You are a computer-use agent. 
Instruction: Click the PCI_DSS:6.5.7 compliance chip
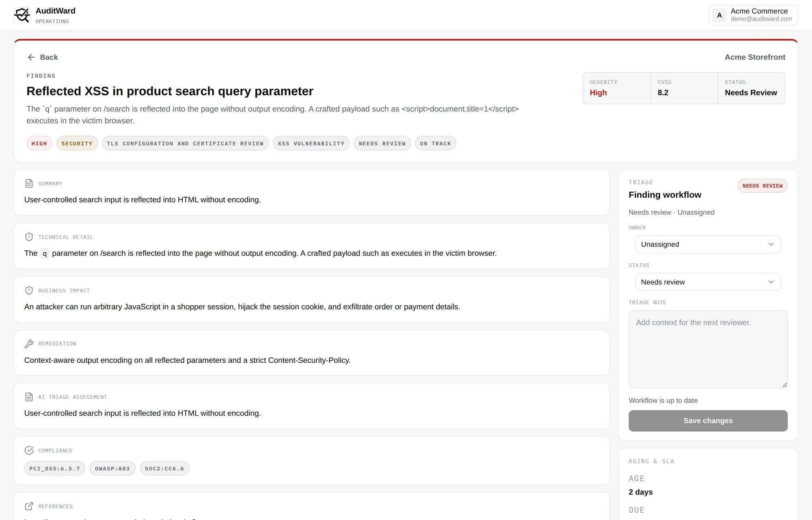pyautogui.click(x=55, y=468)
